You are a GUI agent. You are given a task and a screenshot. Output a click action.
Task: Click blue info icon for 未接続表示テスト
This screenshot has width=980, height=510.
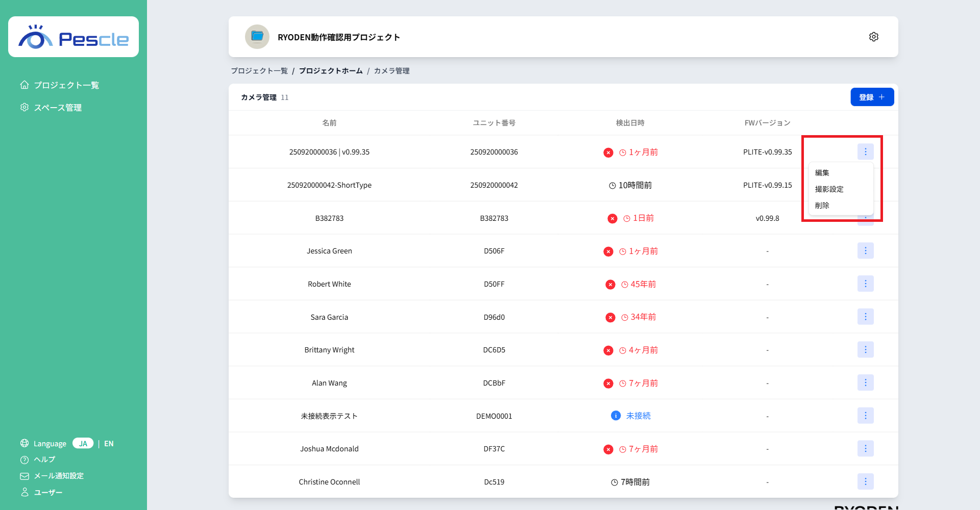point(616,416)
